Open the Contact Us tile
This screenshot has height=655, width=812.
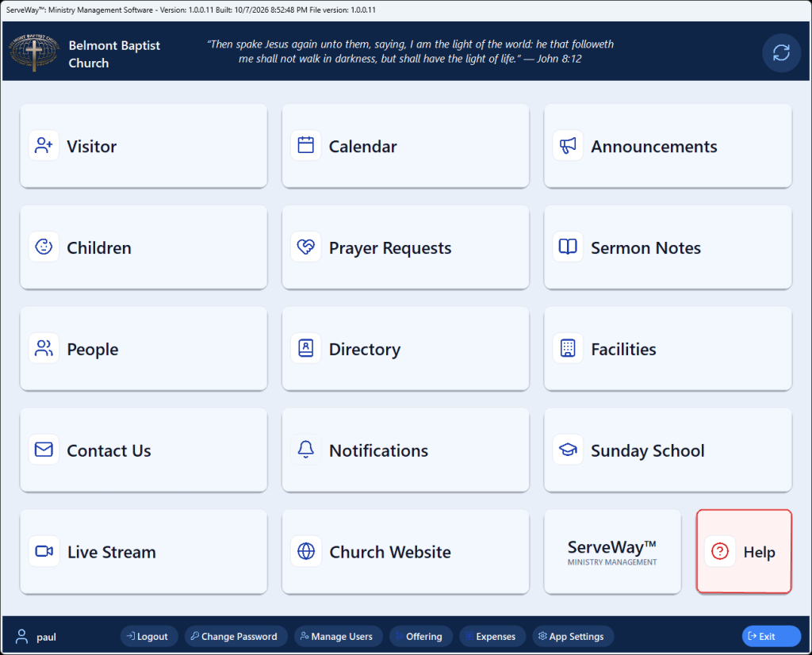[144, 450]
